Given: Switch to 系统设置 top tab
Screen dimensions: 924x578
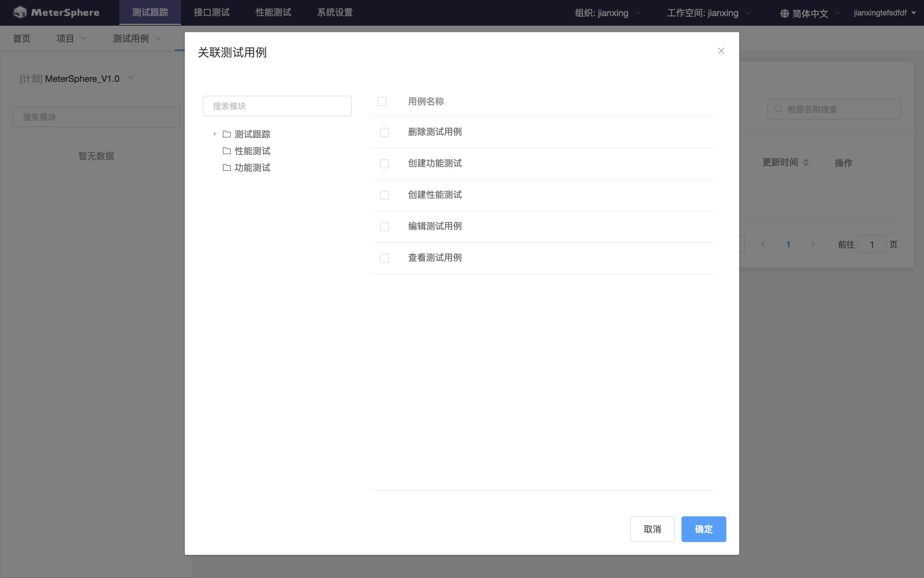Looking at the screenshot, I should pos(335,13).
